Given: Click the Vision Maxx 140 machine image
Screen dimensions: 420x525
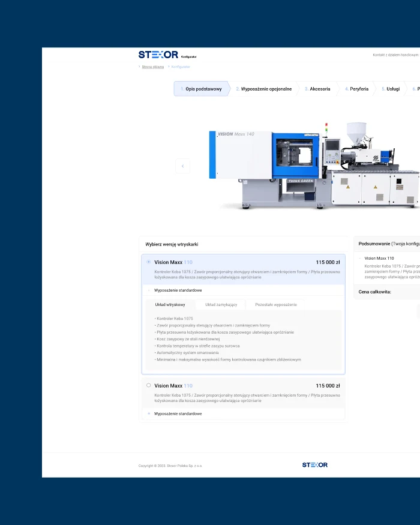Looking at the screenshot, I should point(314,166).
